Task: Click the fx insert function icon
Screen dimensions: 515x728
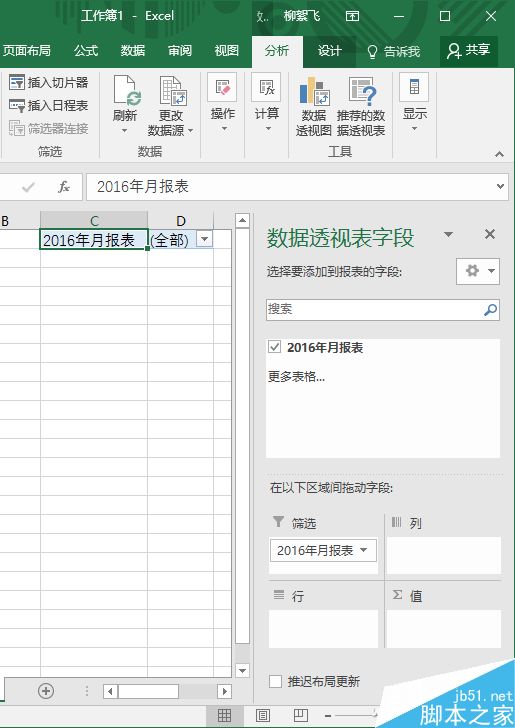Action: point(64,187)
